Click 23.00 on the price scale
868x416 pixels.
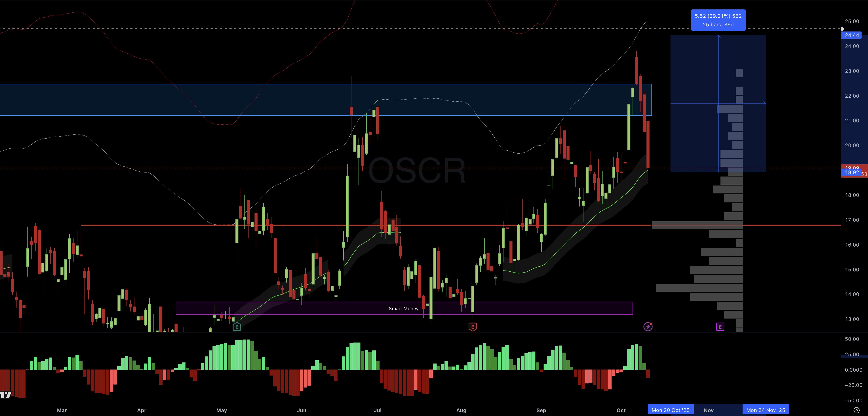click(x=852, y=71)
